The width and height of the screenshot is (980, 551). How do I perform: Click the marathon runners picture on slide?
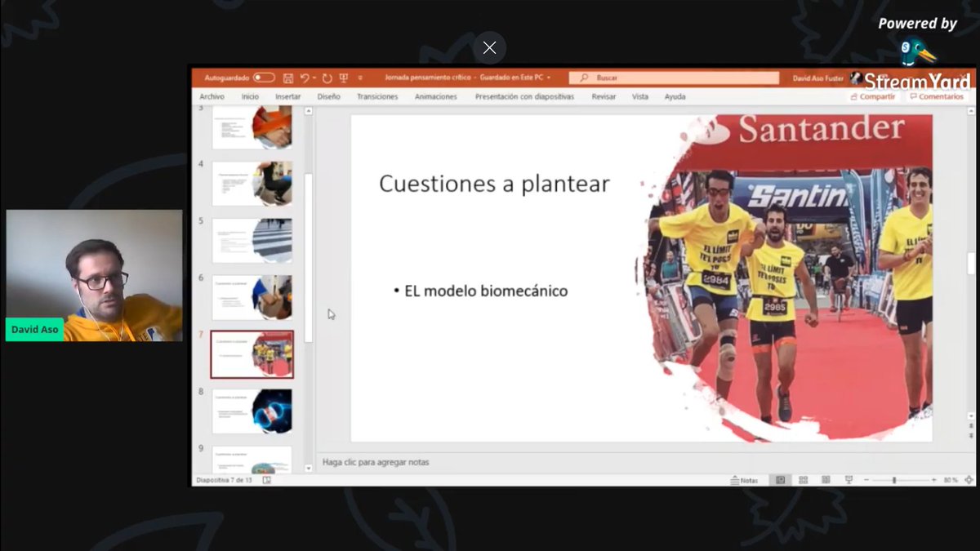(784, 278)
